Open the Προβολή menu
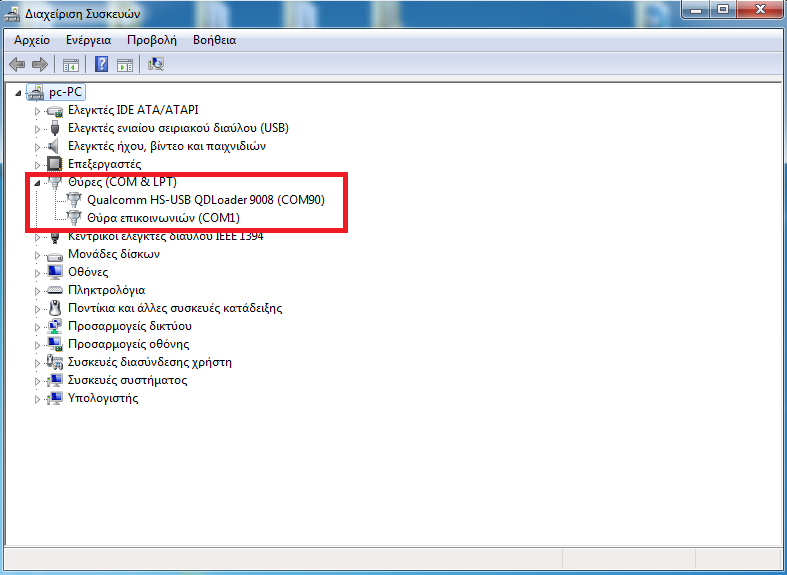The width and height of the screenshot is (787, 575). 152,40
